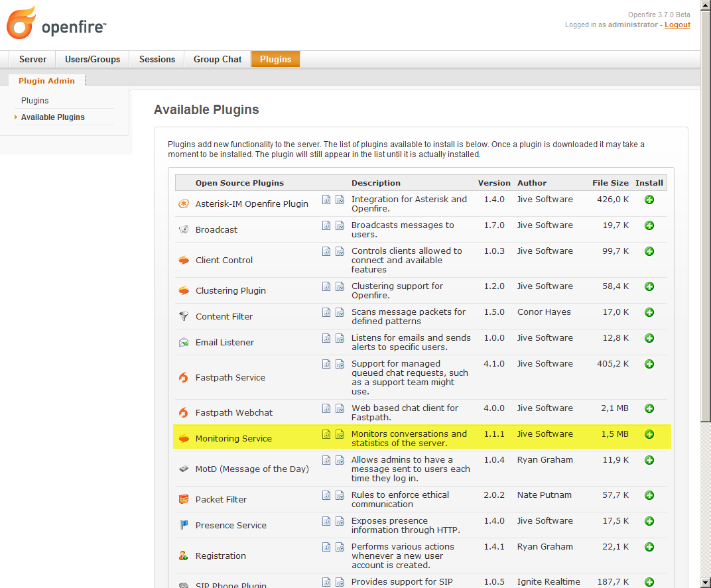The image size is (711, 588).
Task: Click the Packet Filter plugin icon
Action: (x=184, y=500)
